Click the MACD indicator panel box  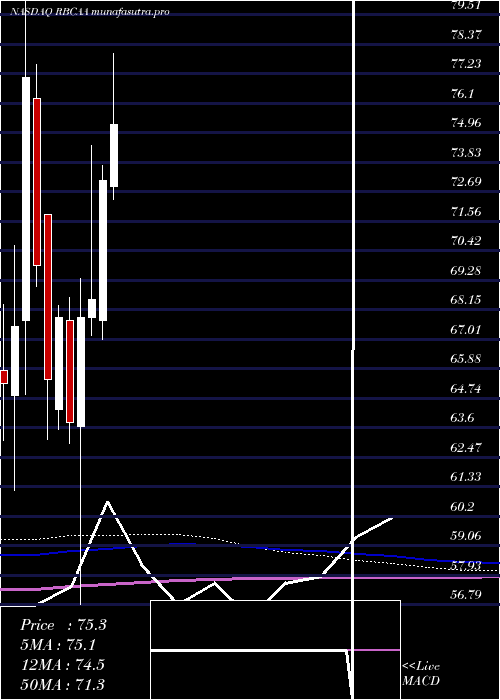pos(275,650)
